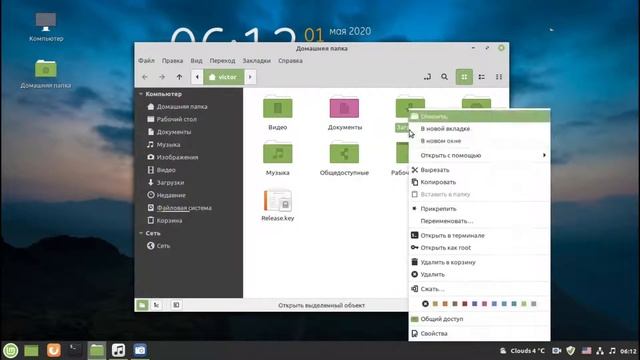Choose В новой вкладке in context menu

[479, 129]
